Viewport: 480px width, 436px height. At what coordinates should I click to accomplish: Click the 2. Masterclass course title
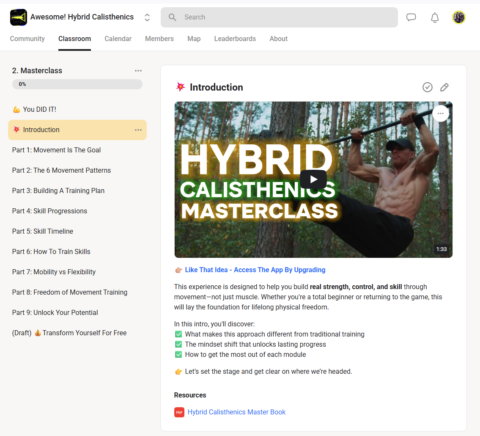[37, 71]
